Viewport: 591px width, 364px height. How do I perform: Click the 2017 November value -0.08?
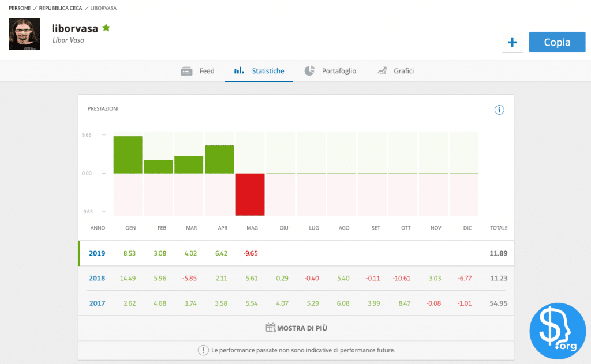[x=433, y=303]
